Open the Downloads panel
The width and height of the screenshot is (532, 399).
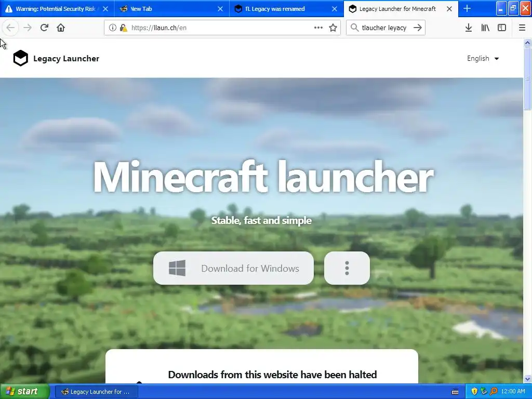click(x=469, y=28)
